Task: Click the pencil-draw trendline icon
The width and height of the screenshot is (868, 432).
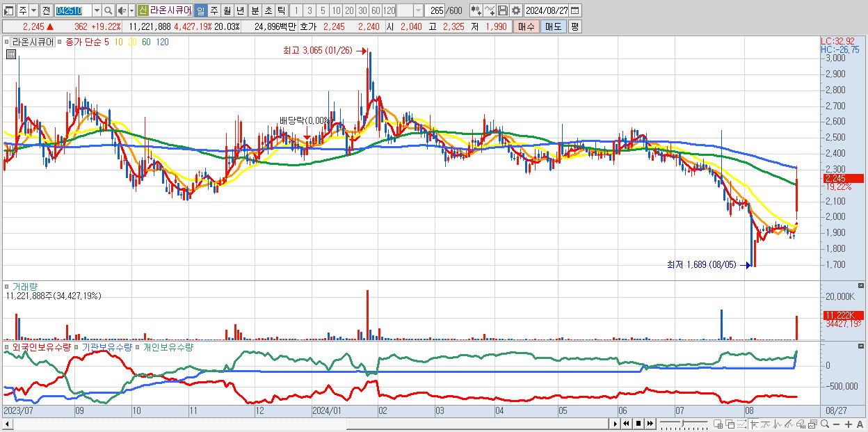Action: [x=789, y=424]
